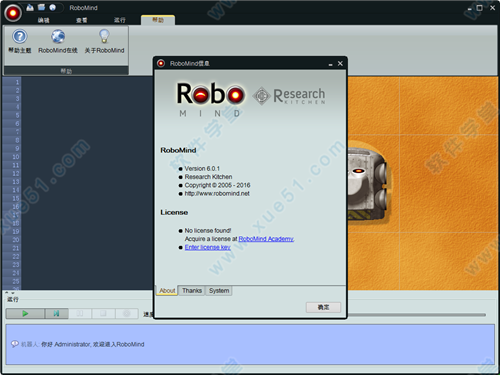
Task: Maximize the main RoboMind window
Action: (x=479, y=8)
